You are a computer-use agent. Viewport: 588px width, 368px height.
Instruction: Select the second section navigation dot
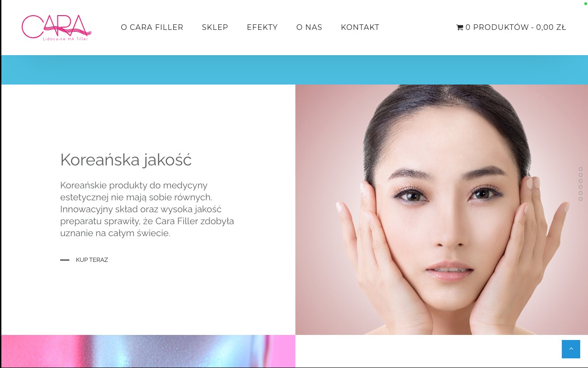581,175
